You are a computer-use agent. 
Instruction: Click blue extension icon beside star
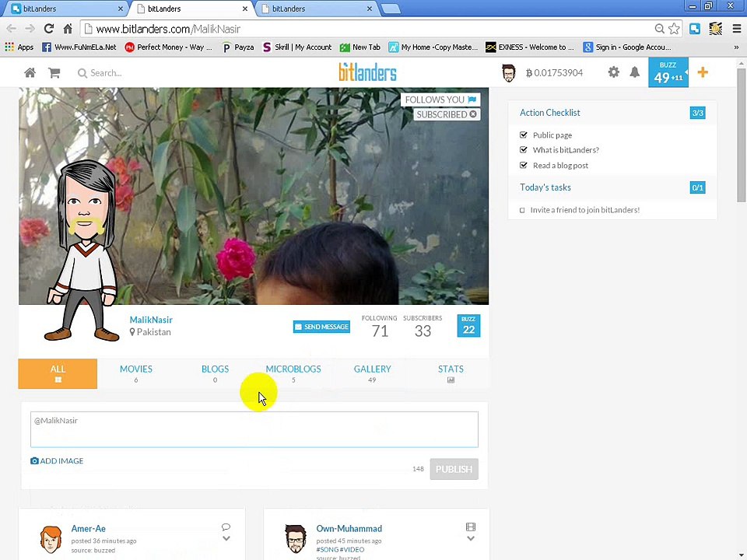click(695, 29)
